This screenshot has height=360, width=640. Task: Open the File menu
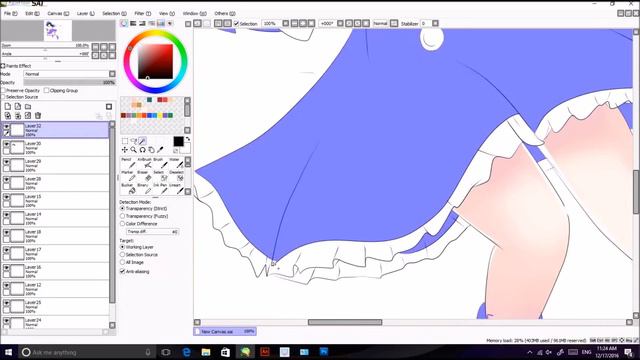(x=11, y=13)
